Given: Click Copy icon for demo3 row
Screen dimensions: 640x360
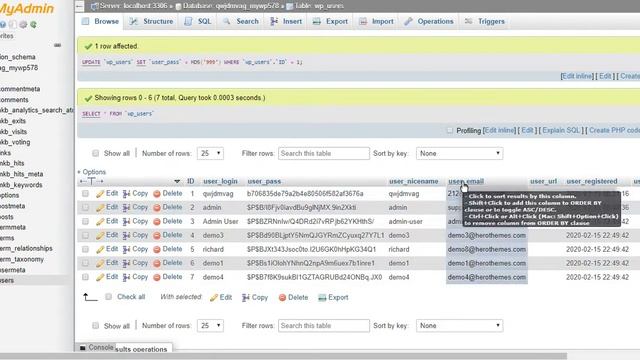Looking at the screenshot, I should tap(127, 236).
